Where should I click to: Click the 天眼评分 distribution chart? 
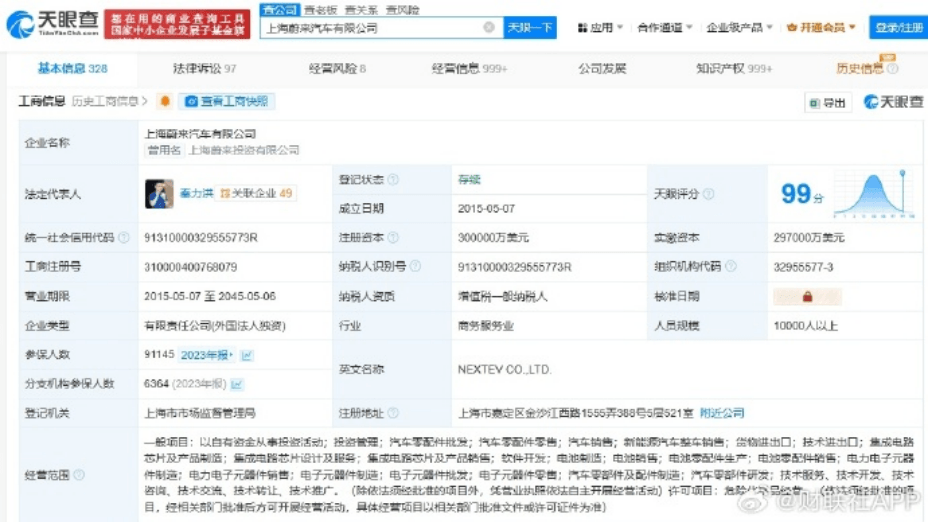click(874, 194)
